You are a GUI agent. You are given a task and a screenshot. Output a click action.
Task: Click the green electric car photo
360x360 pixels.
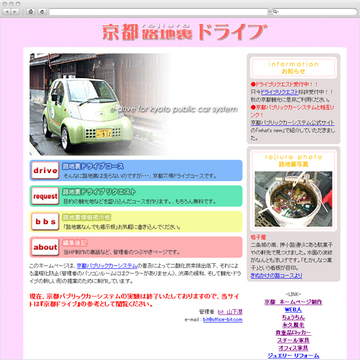point(87,115)
